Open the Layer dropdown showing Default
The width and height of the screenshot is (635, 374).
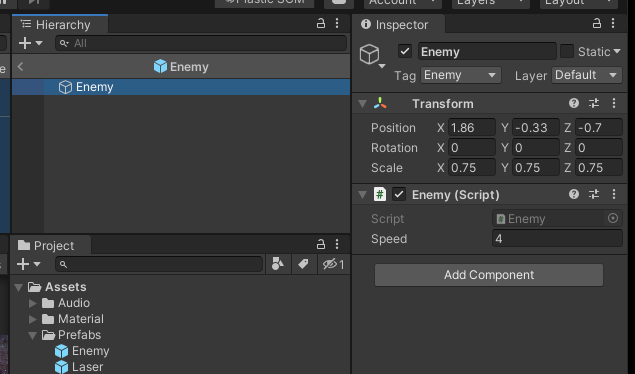tap(586, 75)
